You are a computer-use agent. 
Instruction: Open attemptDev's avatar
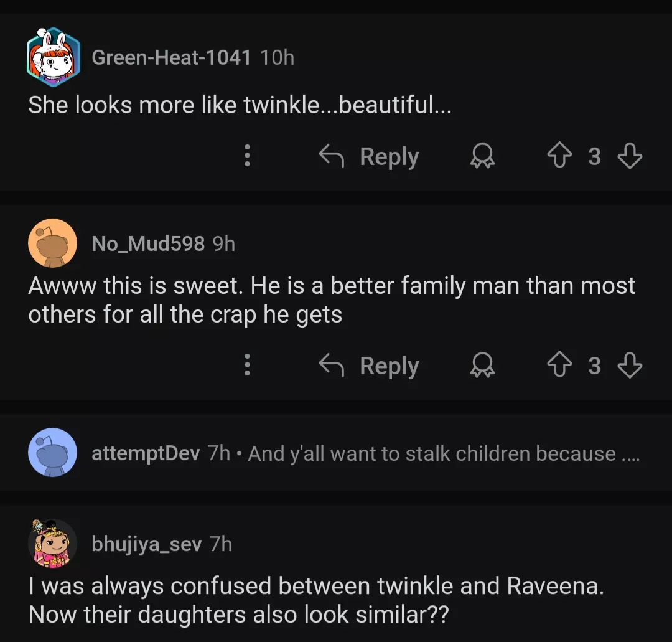tap(53, 453)
